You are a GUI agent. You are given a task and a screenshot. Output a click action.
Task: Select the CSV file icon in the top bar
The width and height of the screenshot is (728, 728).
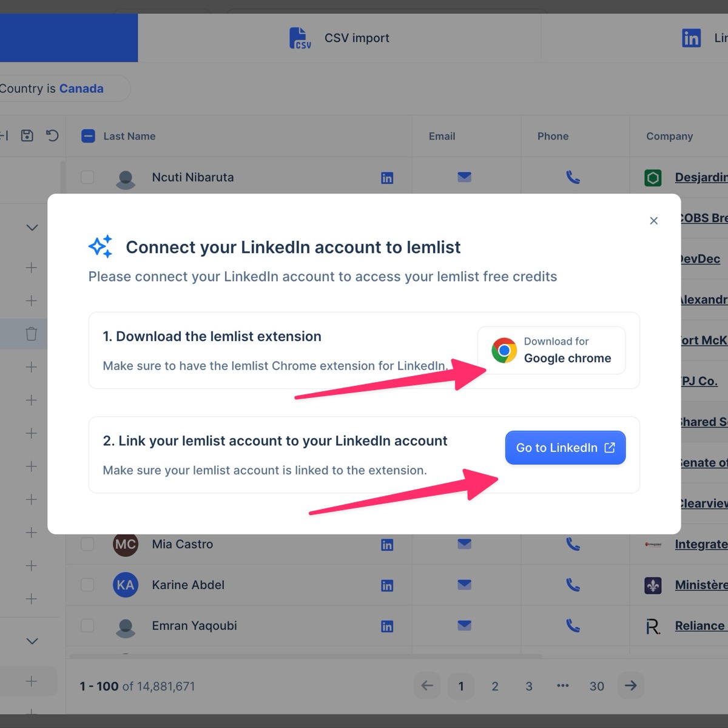(300, 38)
